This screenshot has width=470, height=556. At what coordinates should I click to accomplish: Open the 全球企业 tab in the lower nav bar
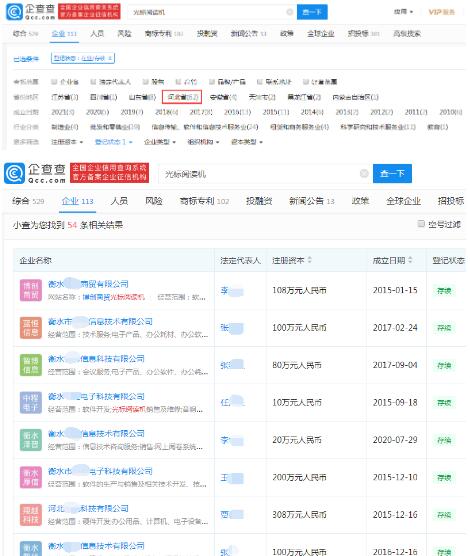(x=403, y=201)
